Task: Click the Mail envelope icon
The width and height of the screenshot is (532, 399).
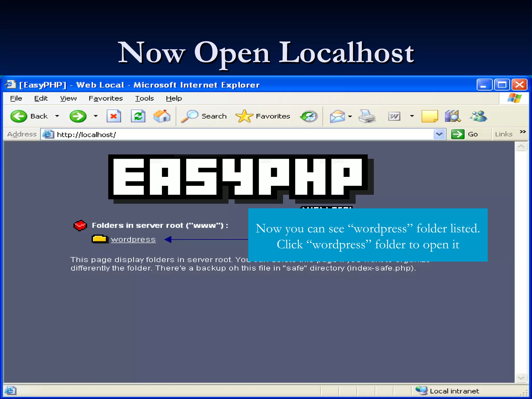Action: [x=337, y=116]
